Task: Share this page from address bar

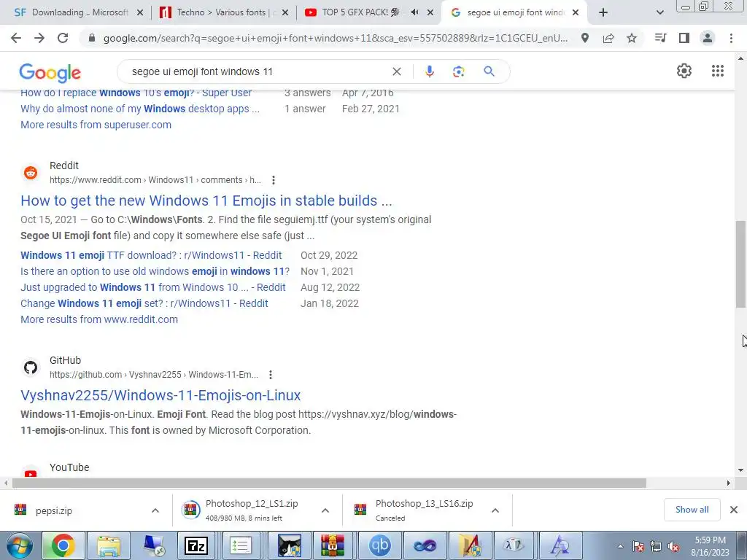Action: (608, 38)
